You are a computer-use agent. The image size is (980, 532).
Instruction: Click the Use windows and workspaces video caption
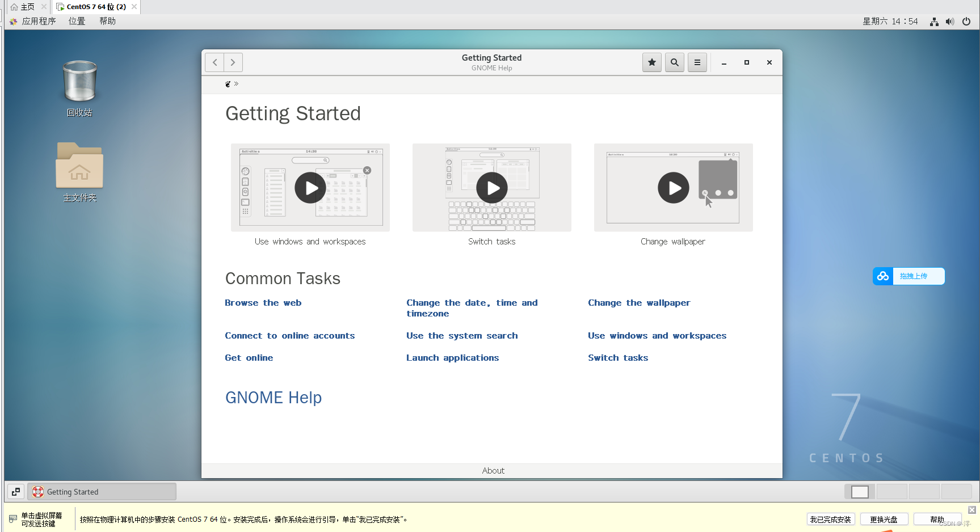click(310, 242)
